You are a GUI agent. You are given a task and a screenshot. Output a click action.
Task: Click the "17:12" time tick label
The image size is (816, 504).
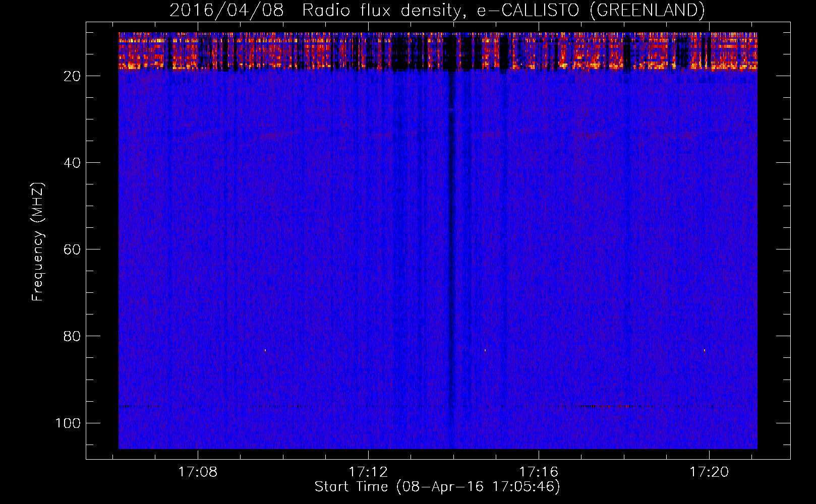pos(368,472)
